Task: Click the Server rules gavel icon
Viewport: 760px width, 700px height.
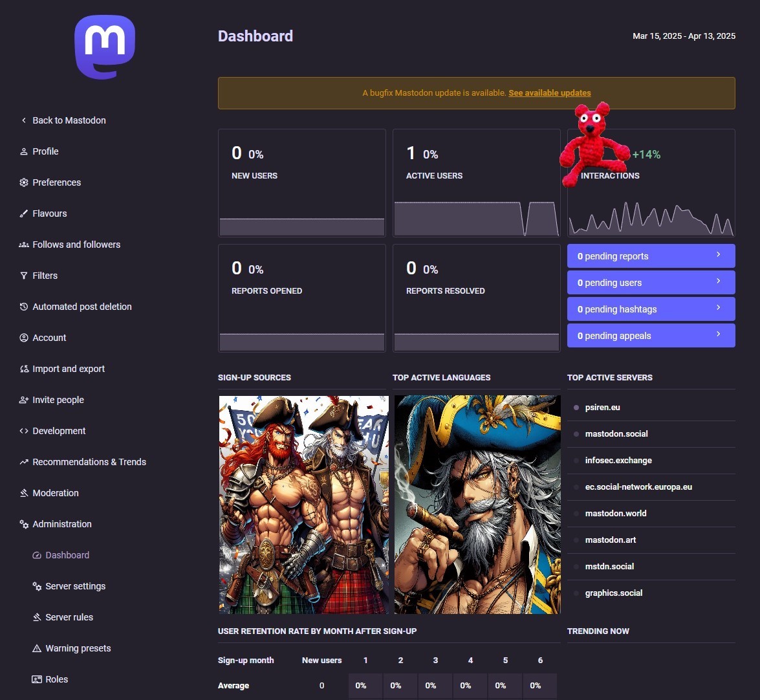Action: pyautogui.click(x=37, y=617)
